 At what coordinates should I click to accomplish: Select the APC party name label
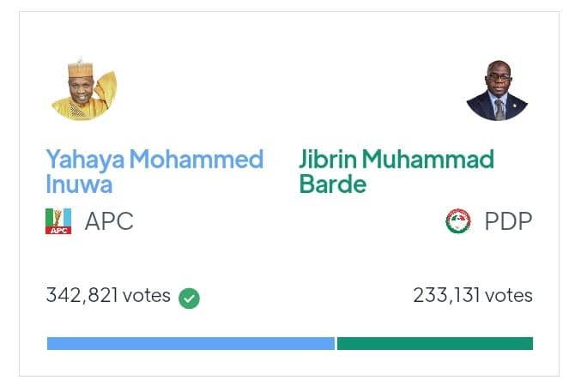[x=109, y=221]
